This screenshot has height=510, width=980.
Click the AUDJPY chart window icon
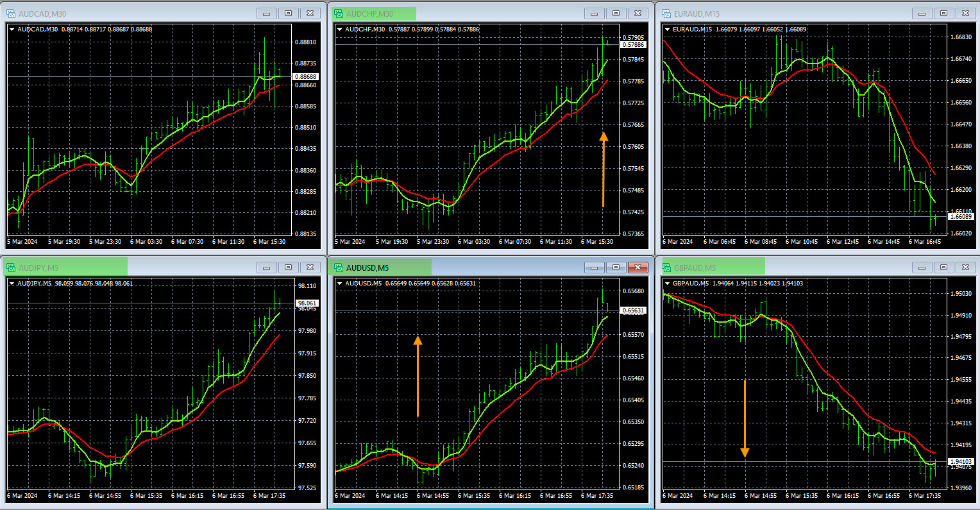pyautogui.click(x=11, y=268)
